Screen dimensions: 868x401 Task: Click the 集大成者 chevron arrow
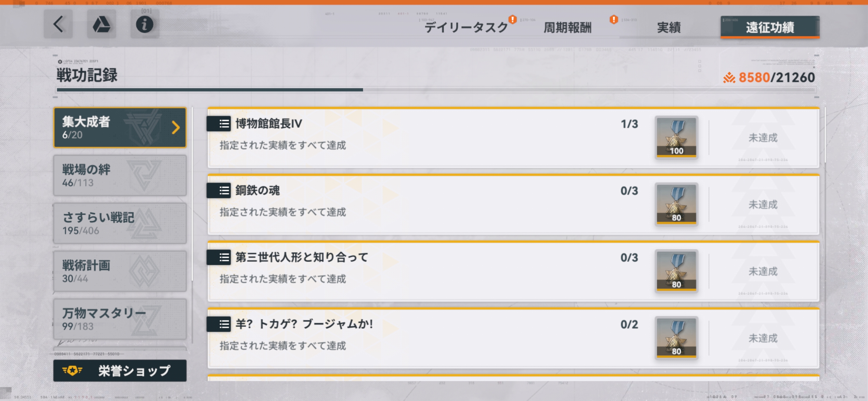176,128
